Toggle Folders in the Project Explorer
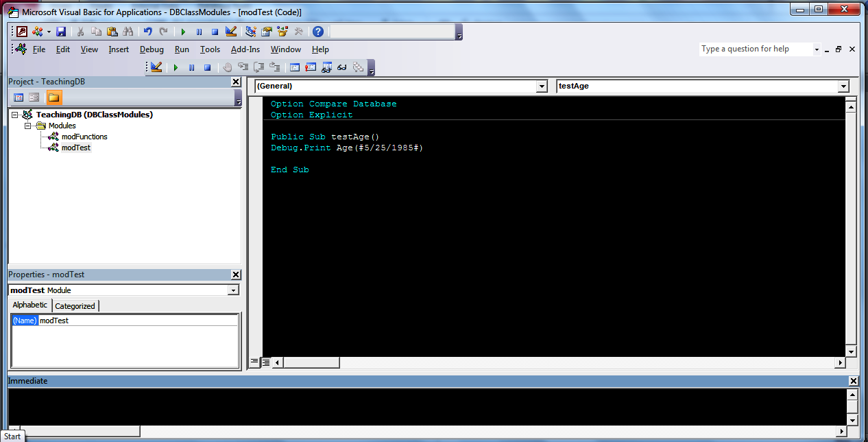868x442 pixels. click(x=54, y=97)
